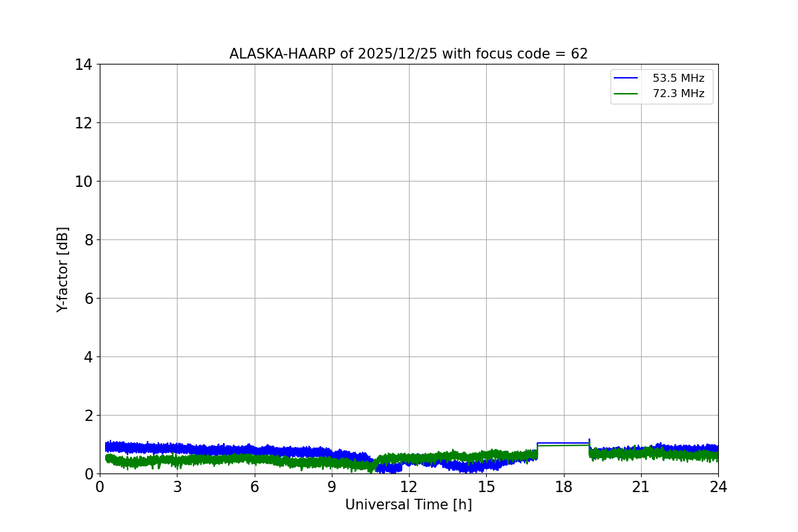Screen dimensions: 798x532
Task: Click the x-axis tick label 21
Action: (641, 486)
